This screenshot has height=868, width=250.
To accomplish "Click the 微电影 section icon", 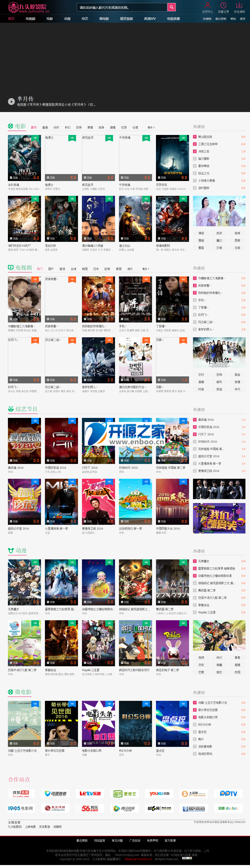I will pos(11,692).
